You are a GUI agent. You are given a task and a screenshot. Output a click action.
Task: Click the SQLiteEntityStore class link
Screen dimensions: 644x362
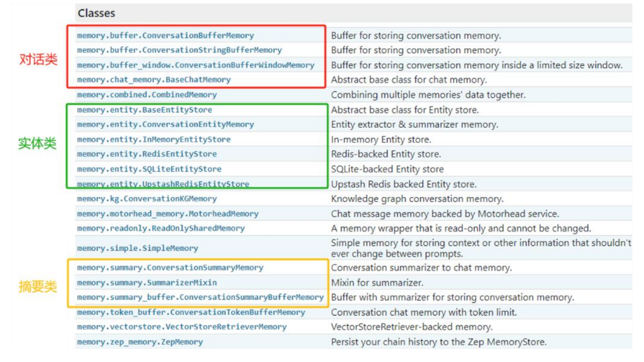point(149,169)
